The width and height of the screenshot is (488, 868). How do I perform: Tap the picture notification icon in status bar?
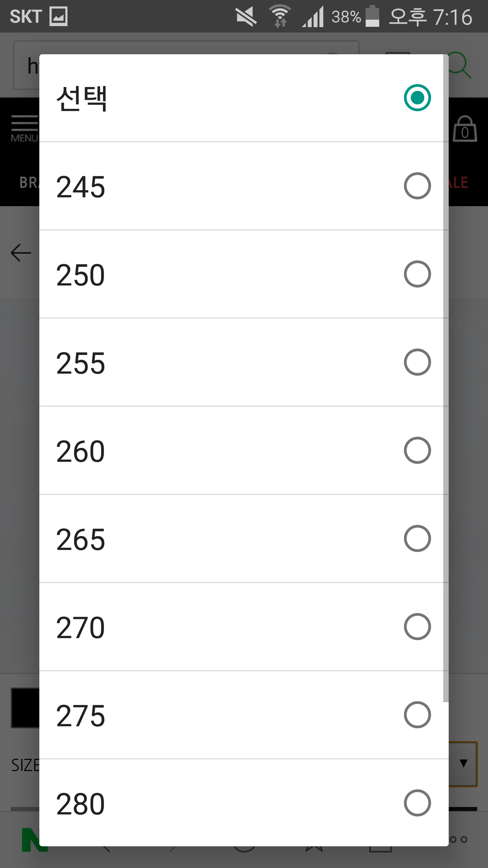[58, 16]
